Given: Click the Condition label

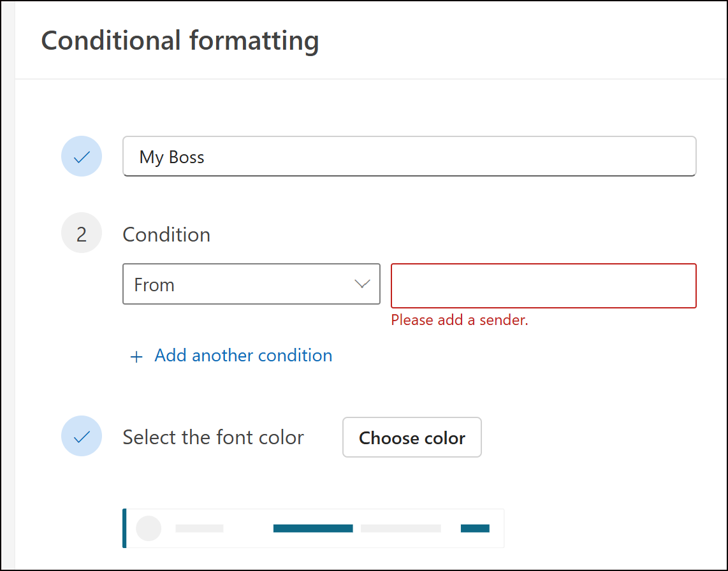Looking at the screenshot, I should point(166,235).
